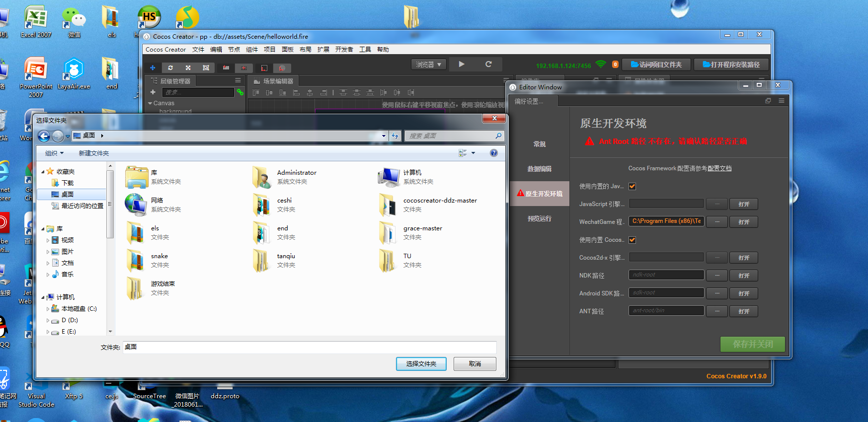Image resolution: width=868 pixels, height=422 pixels.
Task: Open the 配置文档 link
Action: (x=719, y=168)
